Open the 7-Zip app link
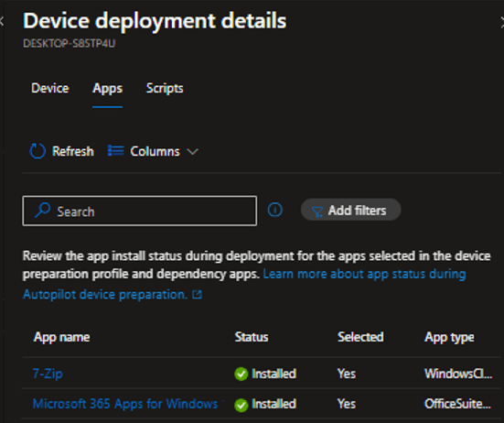The height and width of the screenshot is (423, 504). (48, 374)
